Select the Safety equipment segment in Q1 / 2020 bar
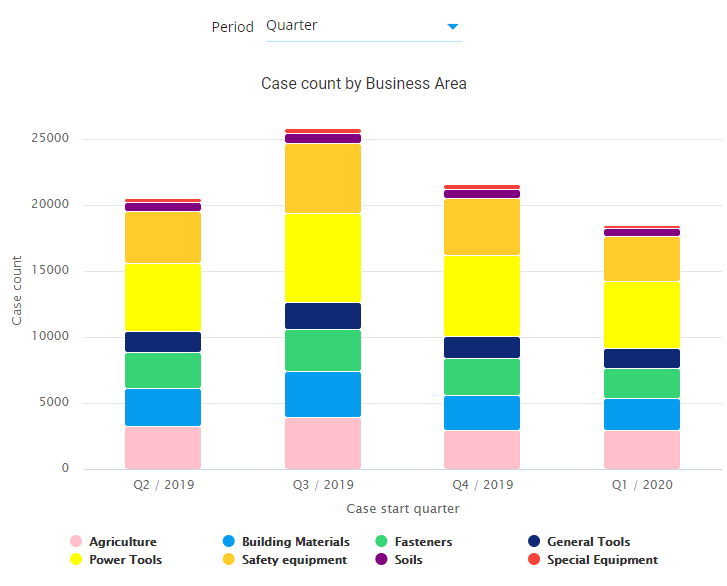Viewport: 727px width, 586px height. click(642, 259)
